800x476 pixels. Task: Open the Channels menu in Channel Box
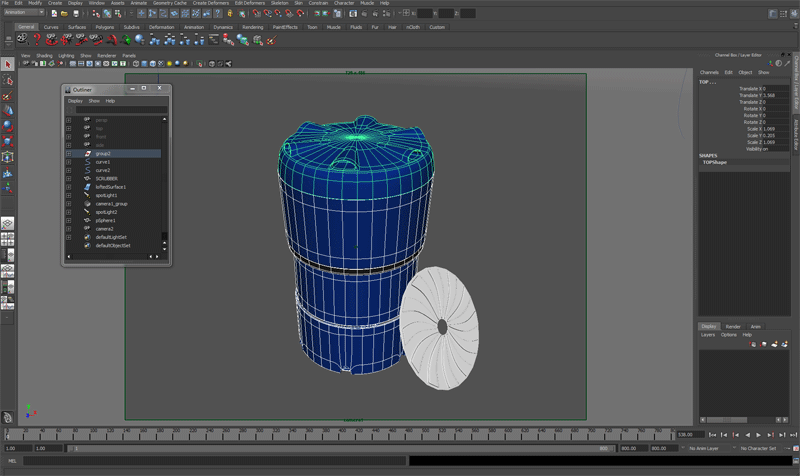(709, 72)
